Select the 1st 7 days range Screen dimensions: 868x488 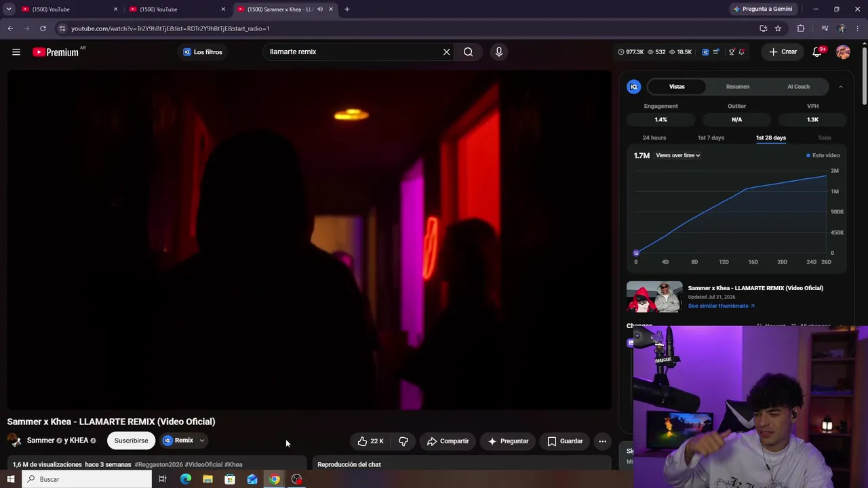tap(711, 138)
